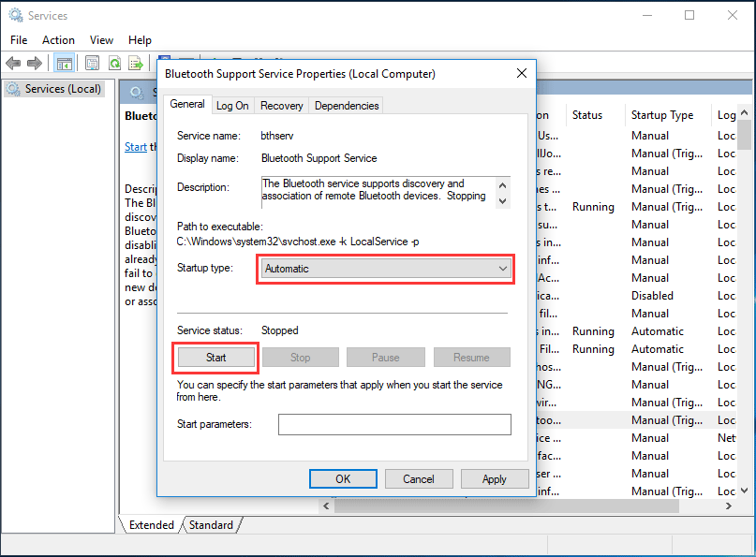Click the display name Bluetooth Support Service
The width and height of the screenshot is (756, 557).
[x=319, y=158]
